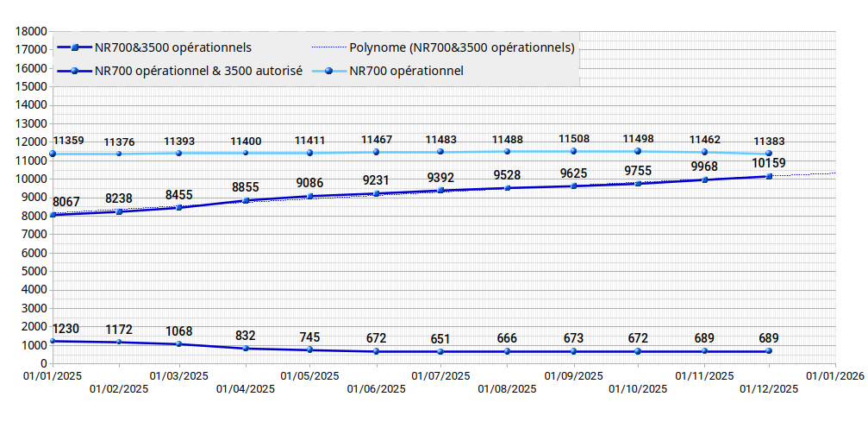
Task: Click the Polynome dotted line sample in legend
Action: click(328, 47)
